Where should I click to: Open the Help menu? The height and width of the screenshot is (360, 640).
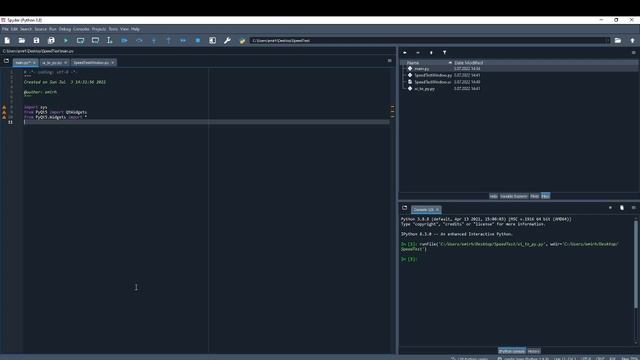(x=136, y=29)
